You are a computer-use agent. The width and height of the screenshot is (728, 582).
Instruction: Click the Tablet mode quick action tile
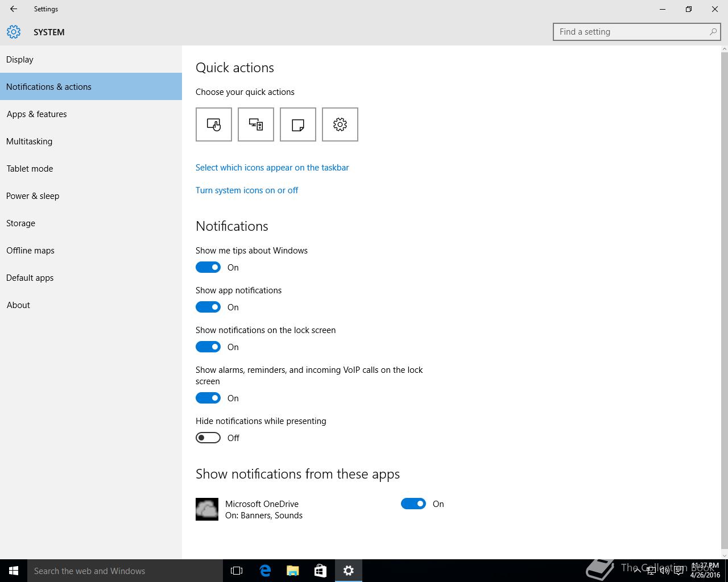(x=214, y=124)
